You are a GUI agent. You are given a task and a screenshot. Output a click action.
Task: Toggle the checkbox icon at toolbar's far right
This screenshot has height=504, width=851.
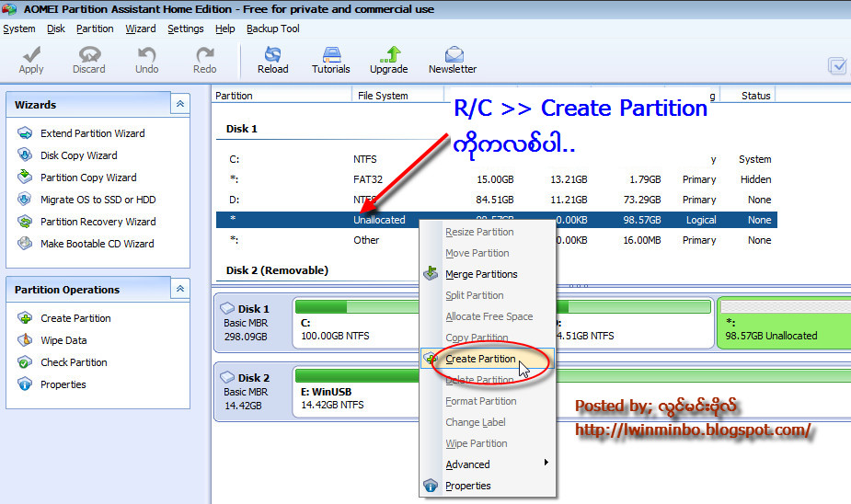(x=837, y=65)
